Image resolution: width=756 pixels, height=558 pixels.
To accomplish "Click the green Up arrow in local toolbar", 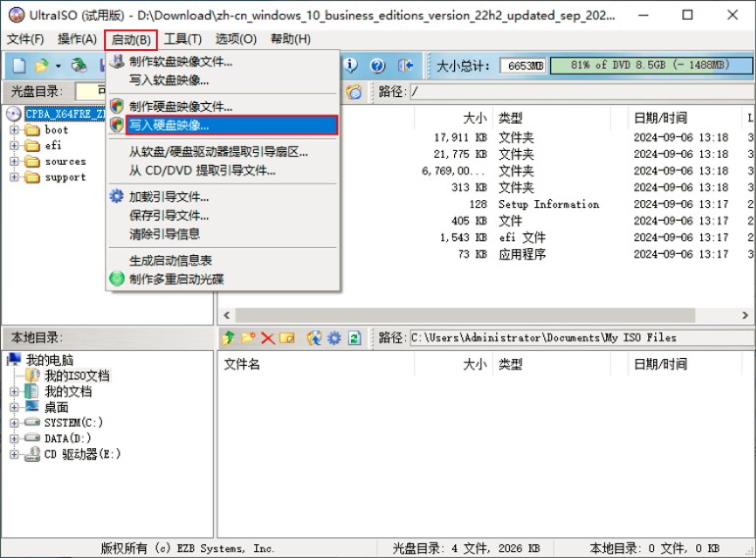I will coord(228,338).
